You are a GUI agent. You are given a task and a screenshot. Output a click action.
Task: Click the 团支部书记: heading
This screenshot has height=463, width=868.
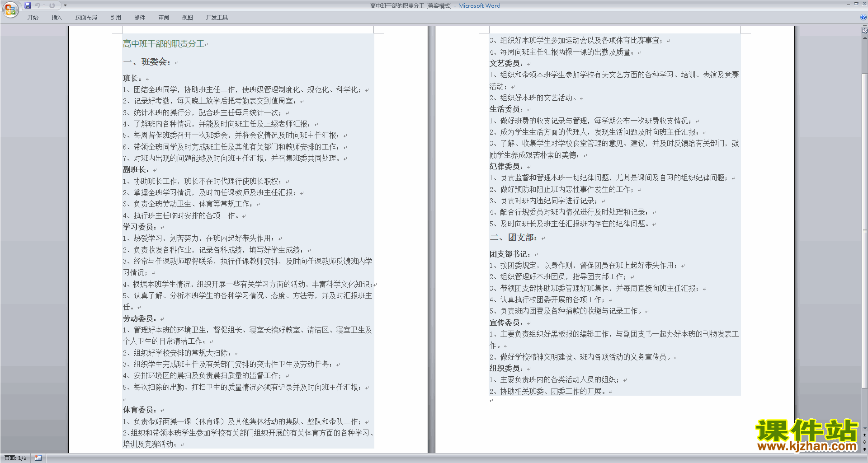pyautogui.click(x=510, y=254)
